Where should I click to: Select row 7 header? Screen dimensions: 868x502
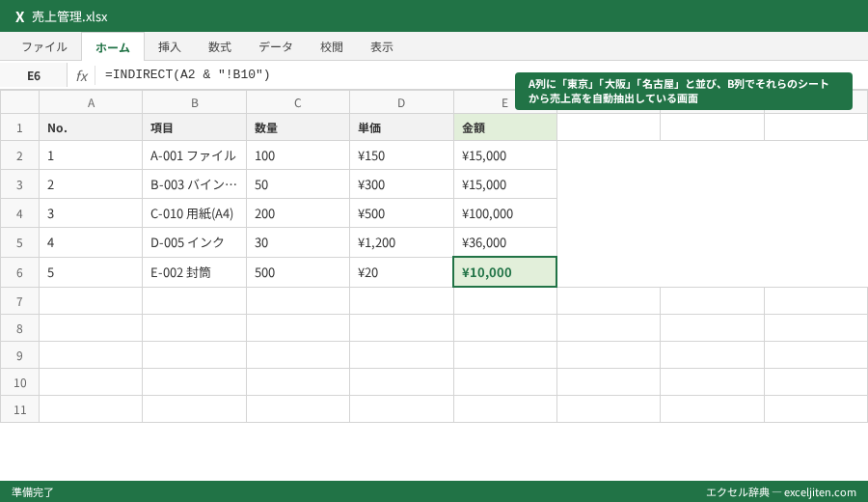pos(19,301)
